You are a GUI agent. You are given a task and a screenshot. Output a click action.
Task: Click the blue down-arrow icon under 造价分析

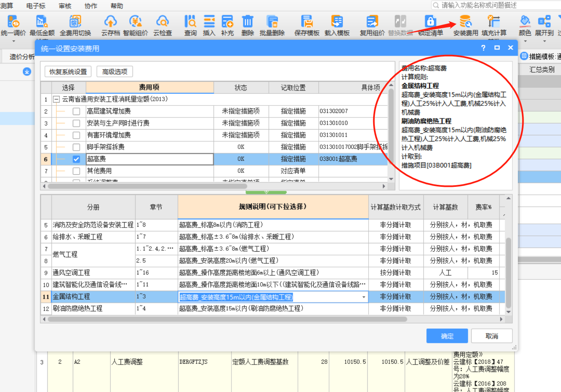(x=27, y=71)
